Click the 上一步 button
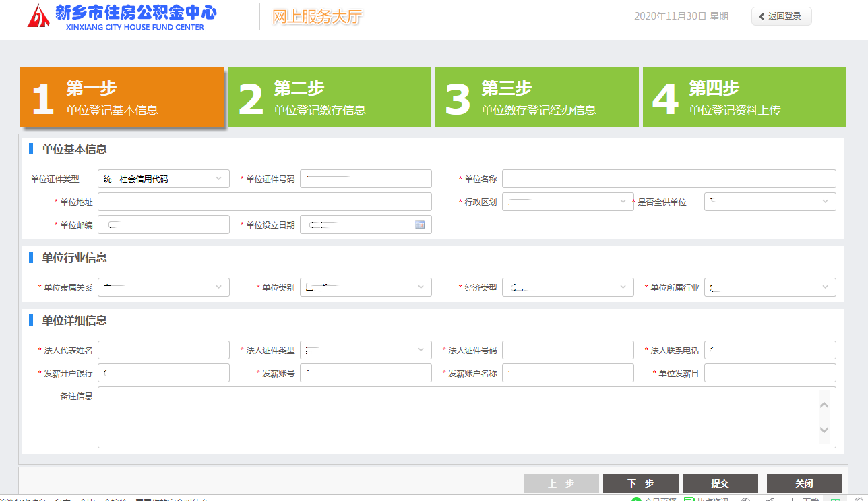Viewport: 868px width, 501px height. 561,483
